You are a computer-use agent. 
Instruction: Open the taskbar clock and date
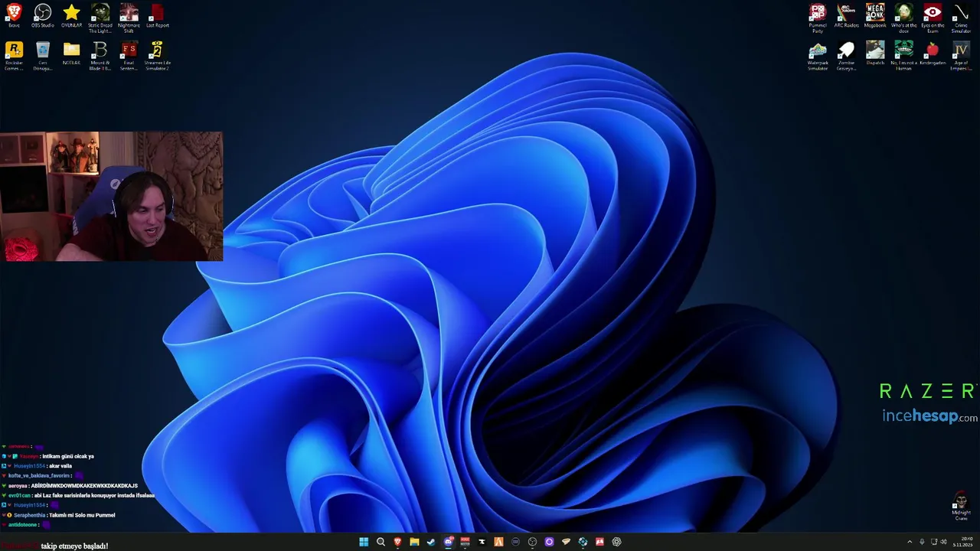tap(963, 542)
